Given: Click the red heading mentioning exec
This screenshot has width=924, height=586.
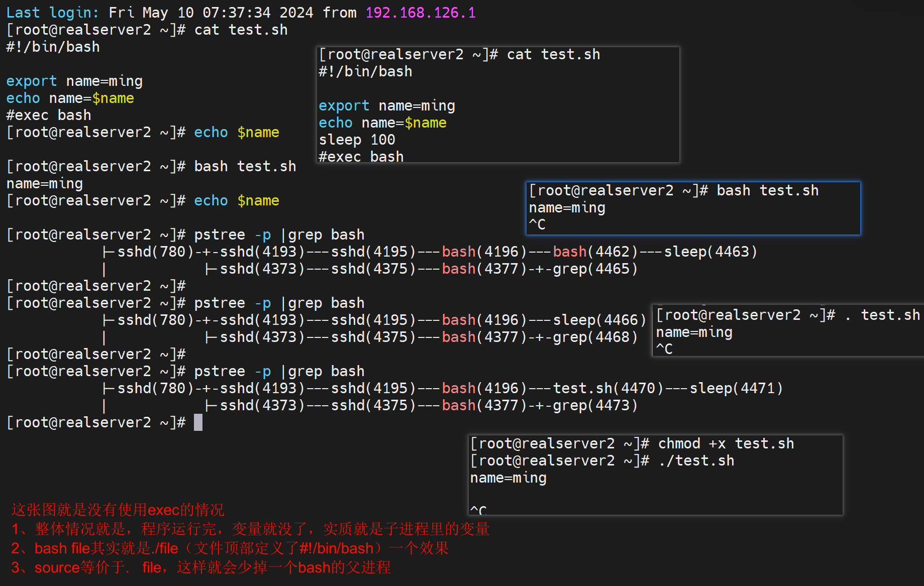Looking at the screenshot, I should (x=118, y=510).
